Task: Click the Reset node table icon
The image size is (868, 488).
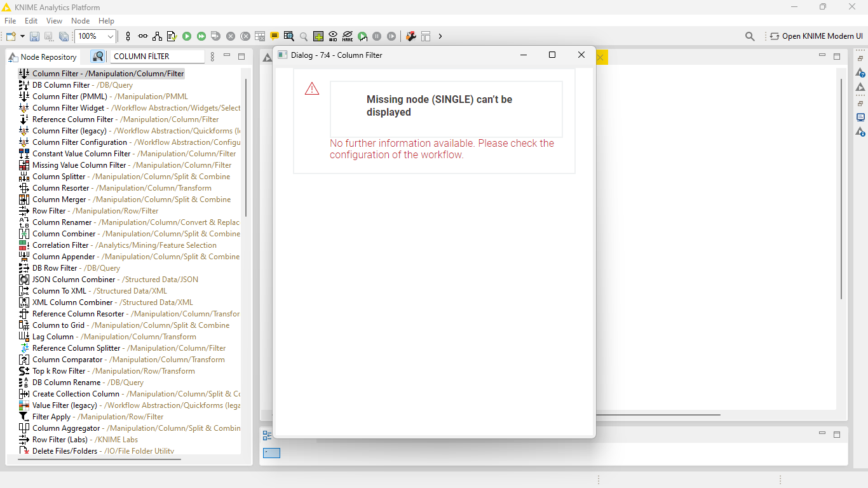Action: click(260, 36)
